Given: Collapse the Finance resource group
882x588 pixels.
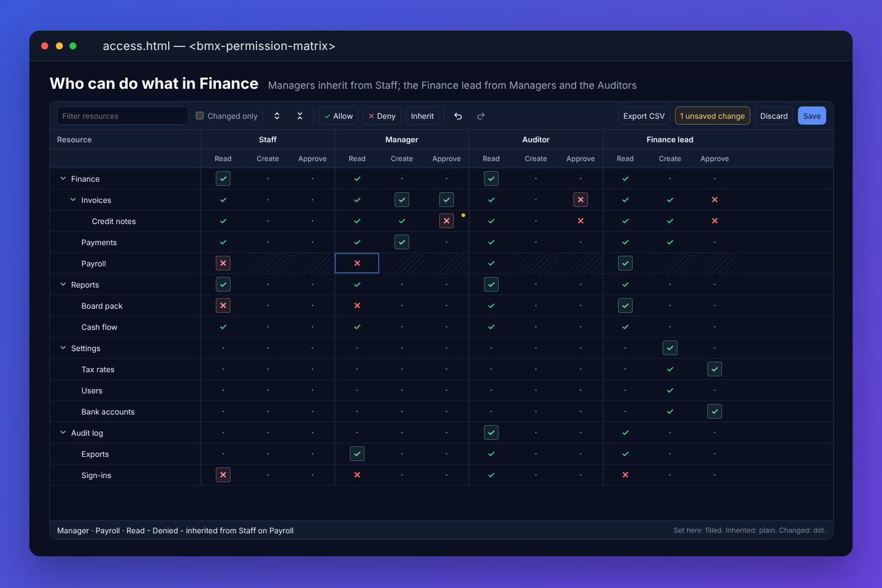Looking at the screenshot, I should pyautogui.click(x=63, y=179).
